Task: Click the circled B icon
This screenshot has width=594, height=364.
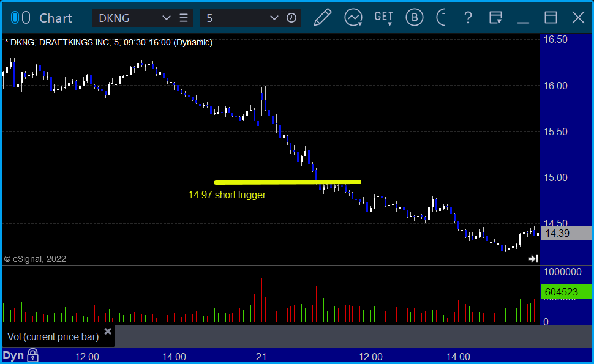Action: point(414,17)
